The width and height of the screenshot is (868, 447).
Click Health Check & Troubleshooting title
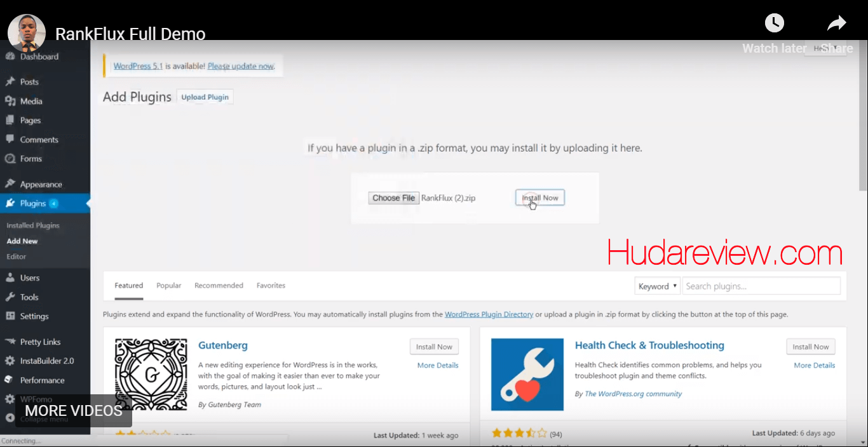pyautogui.click(x=649, y=345)
